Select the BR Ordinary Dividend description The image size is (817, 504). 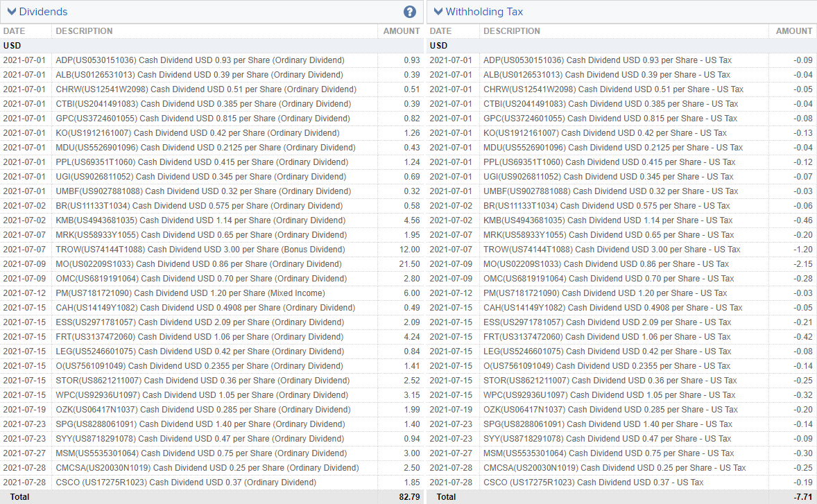point(199,206)
